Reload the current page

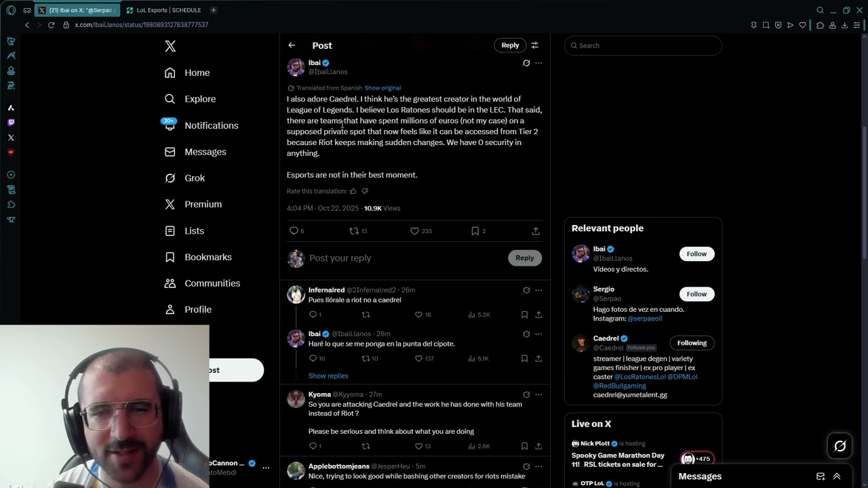pos(51,25)
